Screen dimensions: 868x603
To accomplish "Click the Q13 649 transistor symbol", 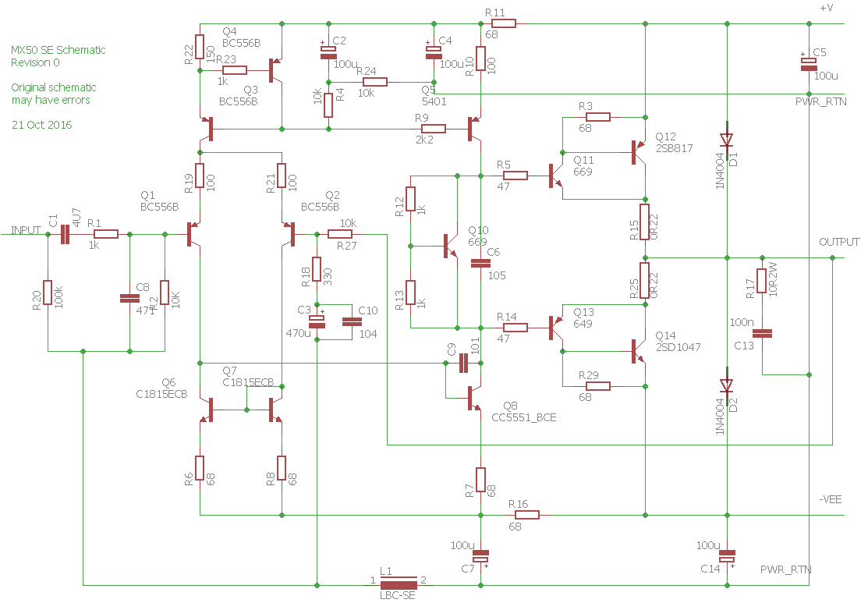I will [x=556, y=328].
